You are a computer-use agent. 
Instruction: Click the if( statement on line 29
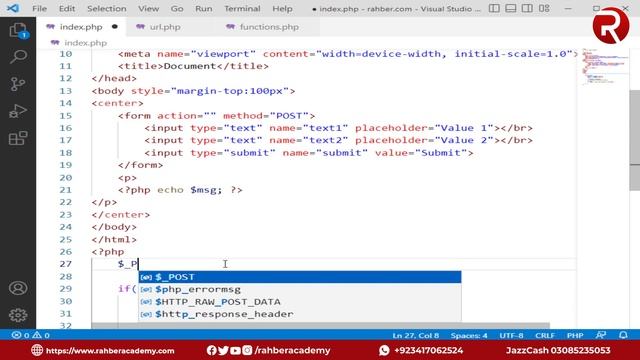(x=127, y=289)
